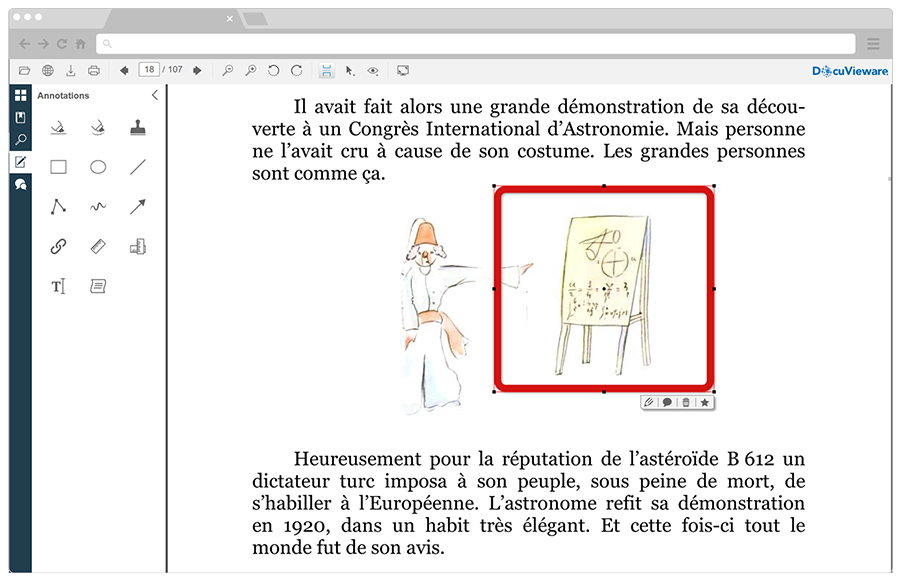Click the DocuVieware logo
This screenshot has height=580, width=900.
coord(849,71)
